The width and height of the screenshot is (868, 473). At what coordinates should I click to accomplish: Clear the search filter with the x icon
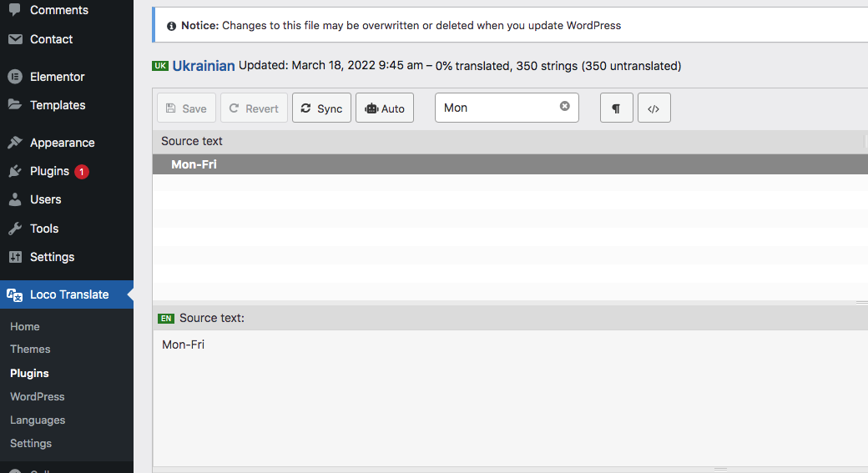[x=565, y=106]
